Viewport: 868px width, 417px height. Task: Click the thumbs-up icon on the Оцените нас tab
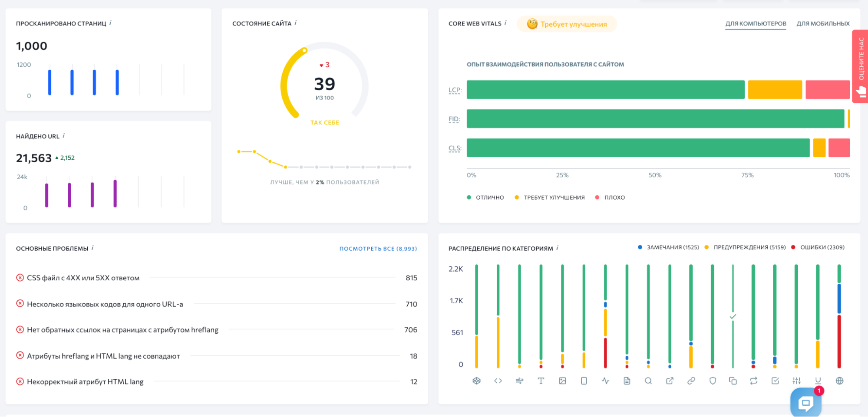click(861, 92)
